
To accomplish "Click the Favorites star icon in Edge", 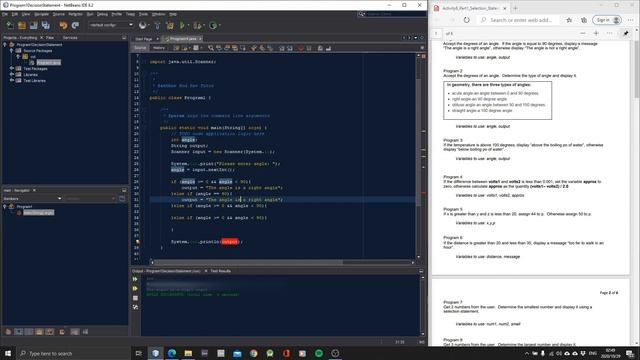I will [x=569, y=20].
